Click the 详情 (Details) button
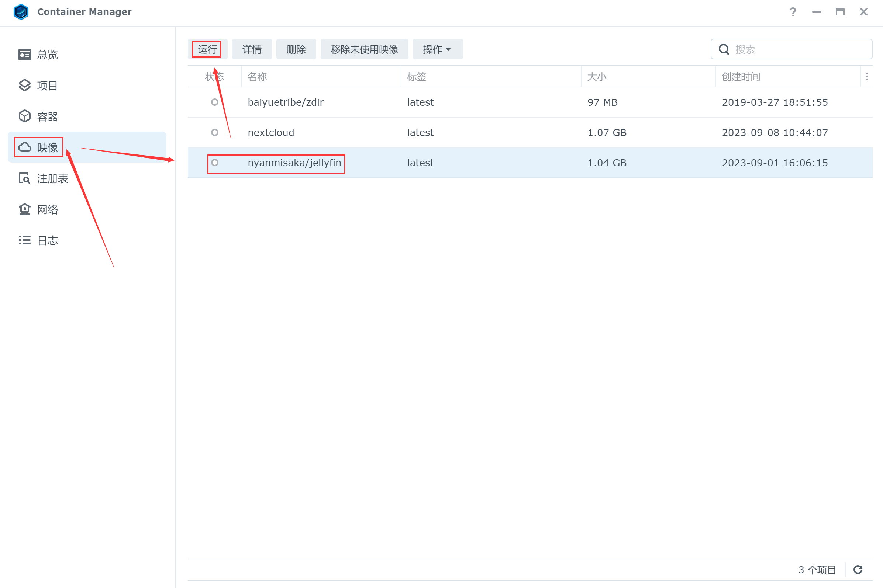Viewport: 883px width, 588px height. [251, 49]
